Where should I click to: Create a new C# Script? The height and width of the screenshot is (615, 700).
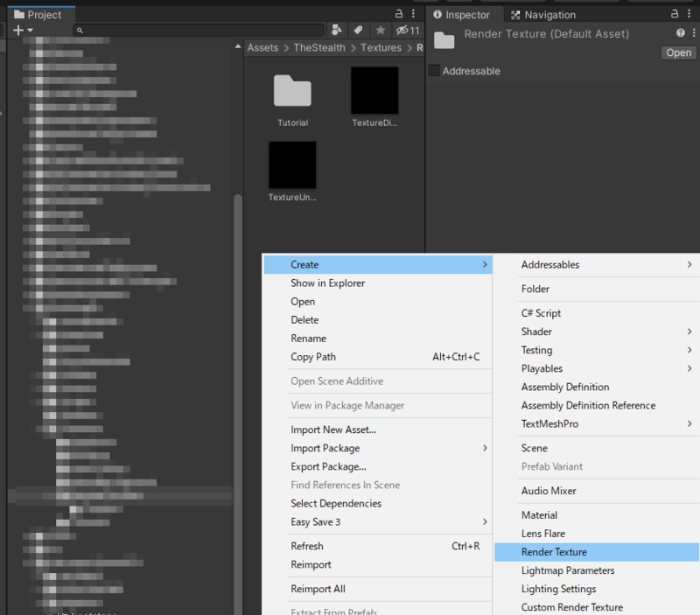point(597,313)
